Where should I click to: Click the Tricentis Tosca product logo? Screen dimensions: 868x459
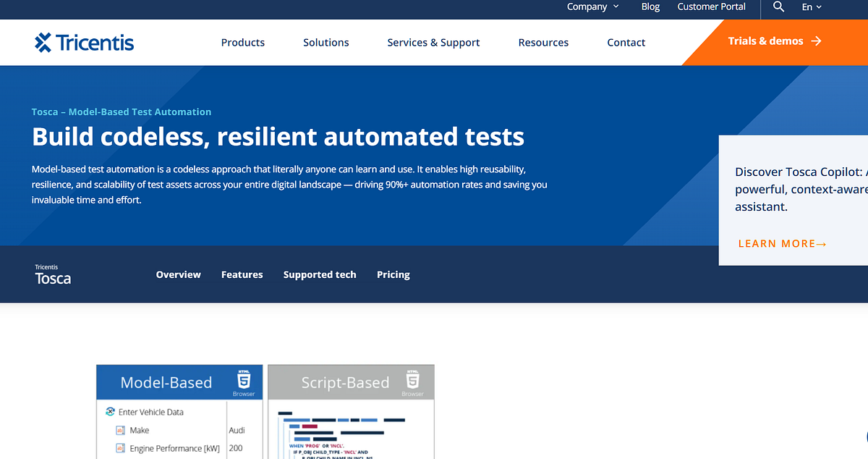pyautogui.click(x=53, y=274)
